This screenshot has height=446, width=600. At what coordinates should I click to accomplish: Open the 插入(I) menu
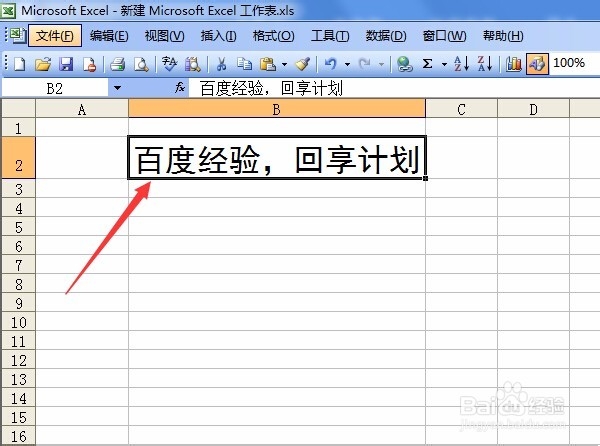[218, 36]
